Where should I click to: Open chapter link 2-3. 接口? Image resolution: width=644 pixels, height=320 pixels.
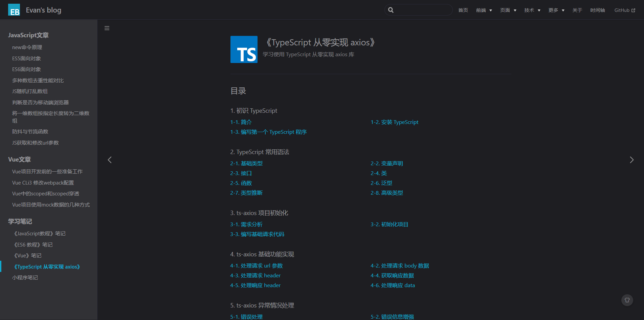pyautogui.click(x=241, y=173)
